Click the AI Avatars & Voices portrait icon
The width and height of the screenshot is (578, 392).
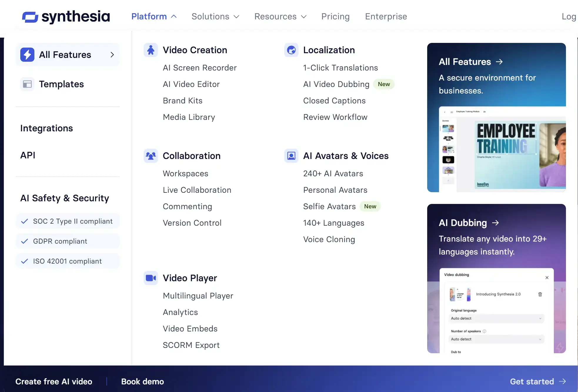pyautogui.click(x=291, y=156)
